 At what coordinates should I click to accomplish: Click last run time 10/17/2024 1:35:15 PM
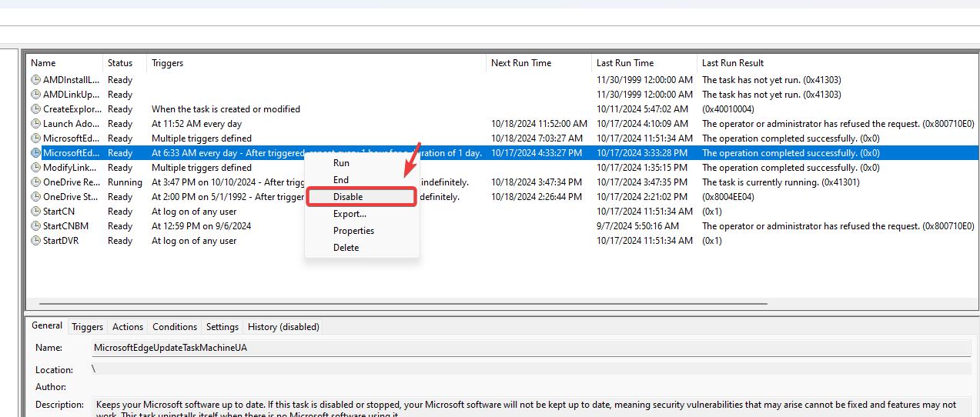tap(642, 168)
